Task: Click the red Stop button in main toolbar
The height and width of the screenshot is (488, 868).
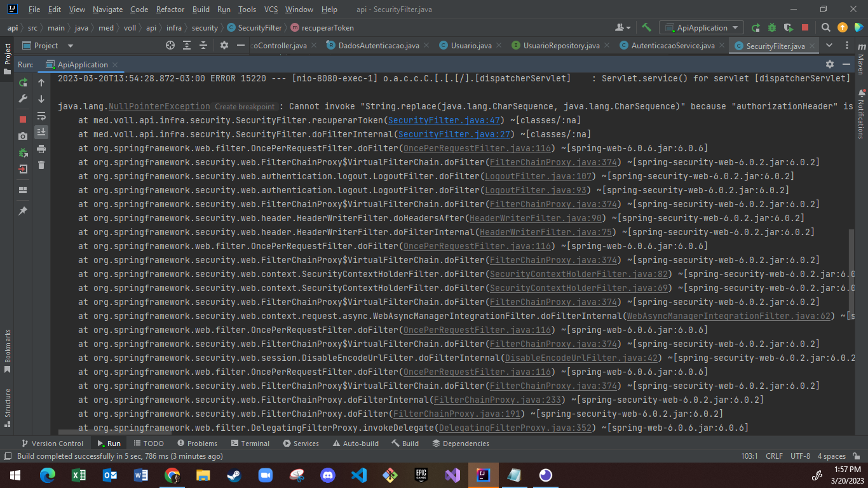Action: (x=805, y=27)
